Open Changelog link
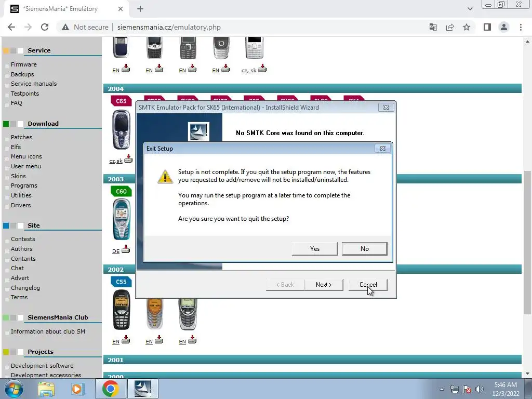Image resolution: width=532 pixels, height=399 pixels. [25, 288]
